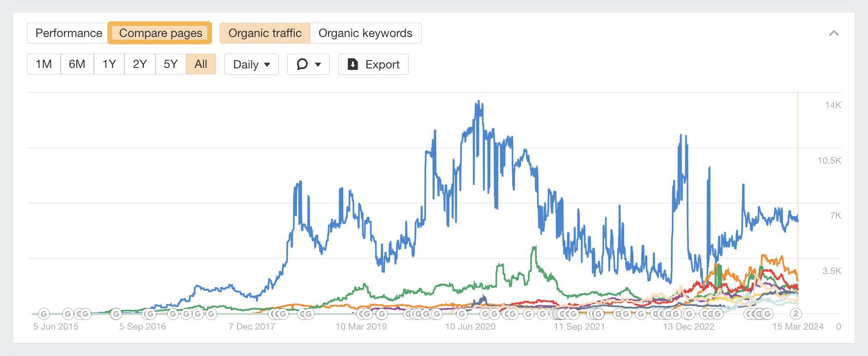Switch on the Organic traffic metric

click(x=265, y=33)
